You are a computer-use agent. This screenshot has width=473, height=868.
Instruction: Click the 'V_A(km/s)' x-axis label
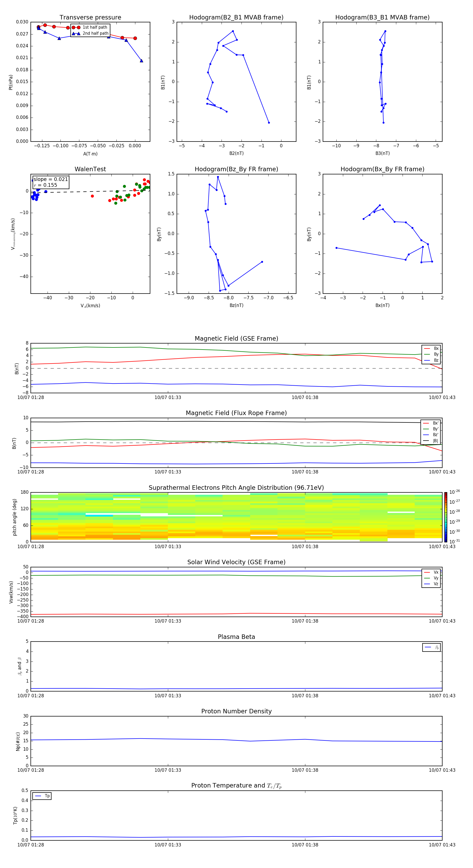(x=90, y=306)
